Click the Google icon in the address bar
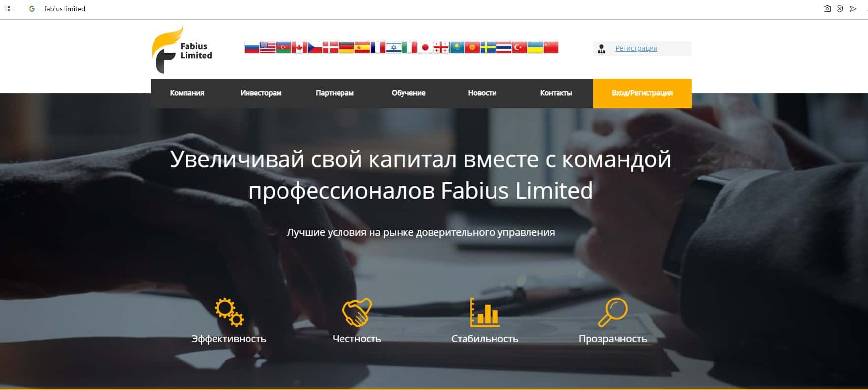Screen dimensions: 868x390 point(32,9)
